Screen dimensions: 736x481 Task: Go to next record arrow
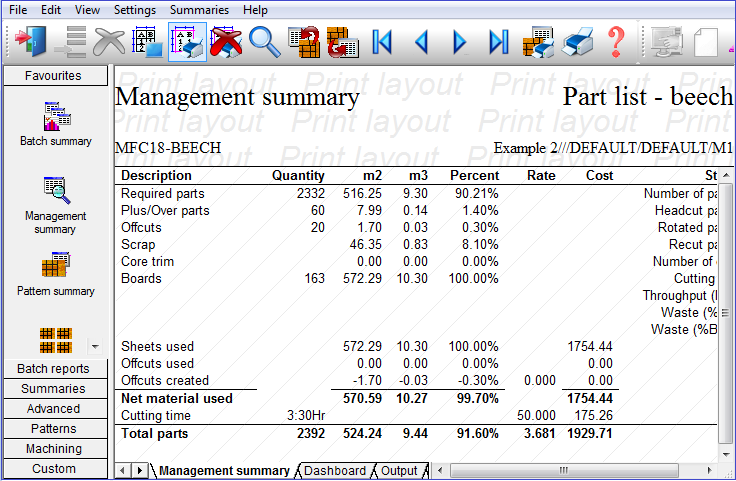(x=460, y=42)
